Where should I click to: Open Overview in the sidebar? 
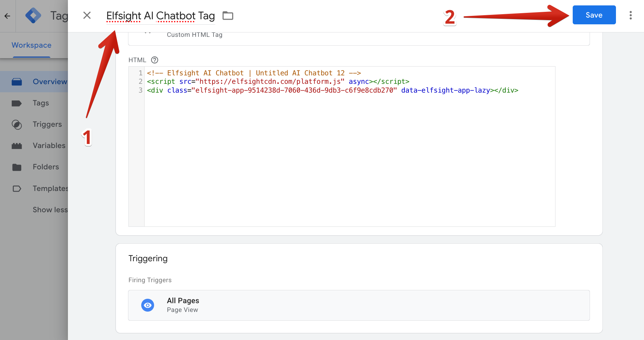pos(34,81)
